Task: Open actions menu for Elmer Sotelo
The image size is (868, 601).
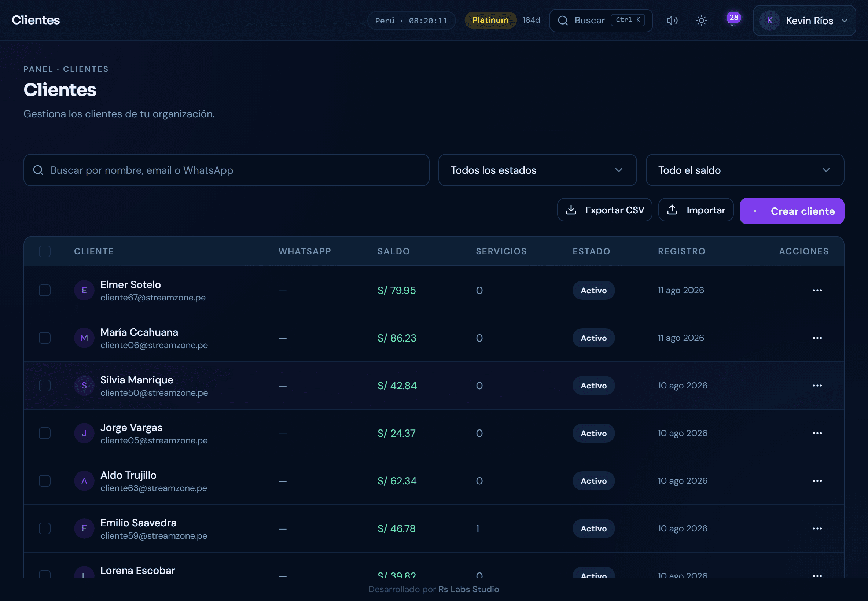Action: [817, 290]
